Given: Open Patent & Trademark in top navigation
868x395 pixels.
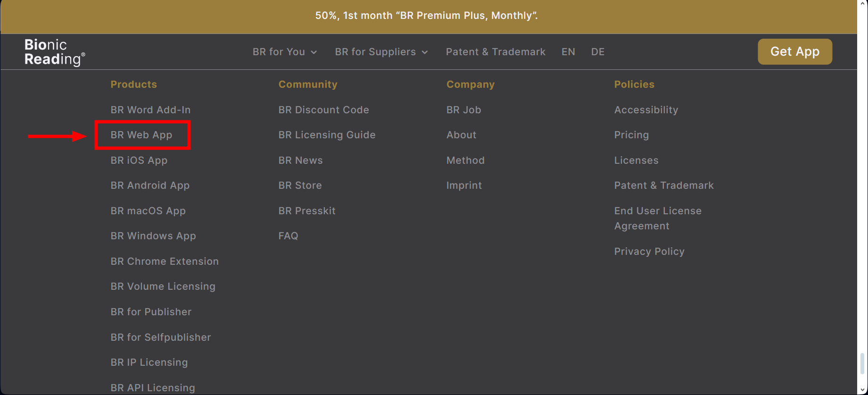Looking at the screenshot, I should [495, 52].
